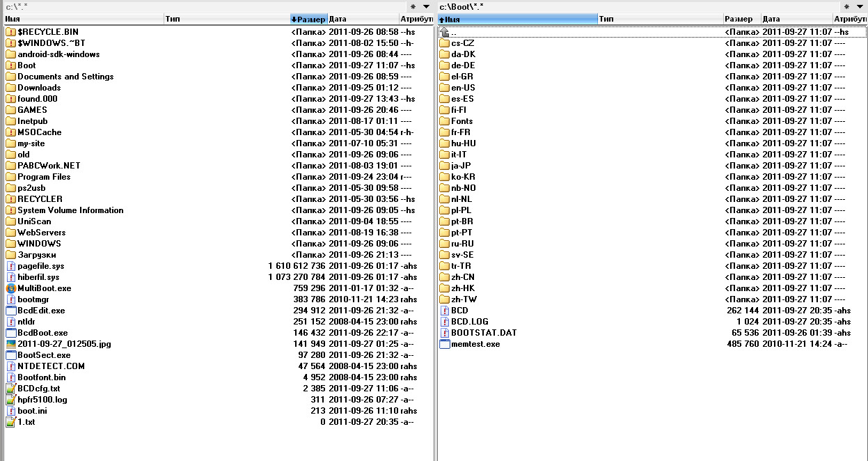Image resolution: width=868 pixels, height=461 pixels.
Task: Open directory history dropdown in left c:\ panel
Action: tap(427, 6)
